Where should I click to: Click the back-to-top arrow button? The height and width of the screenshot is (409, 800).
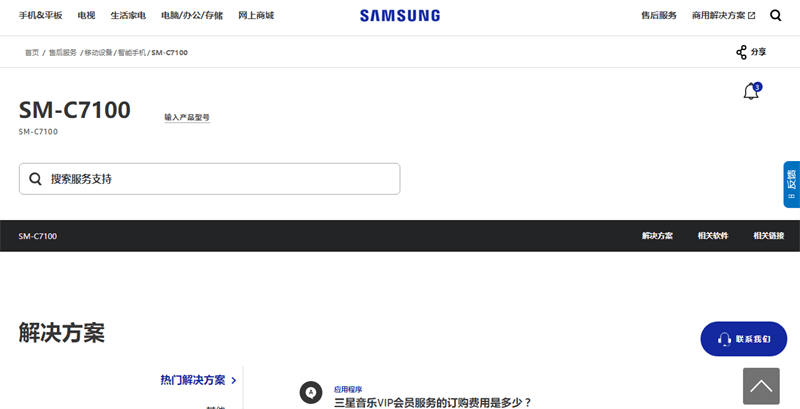761,386
